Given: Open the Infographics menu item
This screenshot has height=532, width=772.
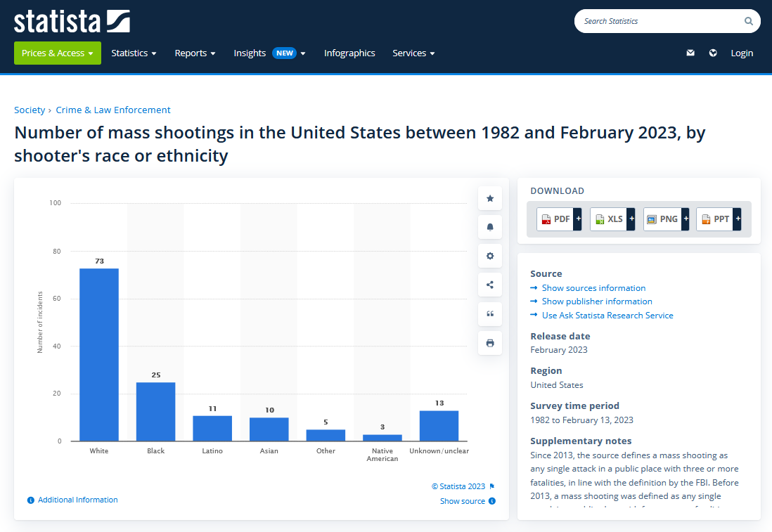Looking at the screenshot, I should pyautogui.click(x=349, y=53).
